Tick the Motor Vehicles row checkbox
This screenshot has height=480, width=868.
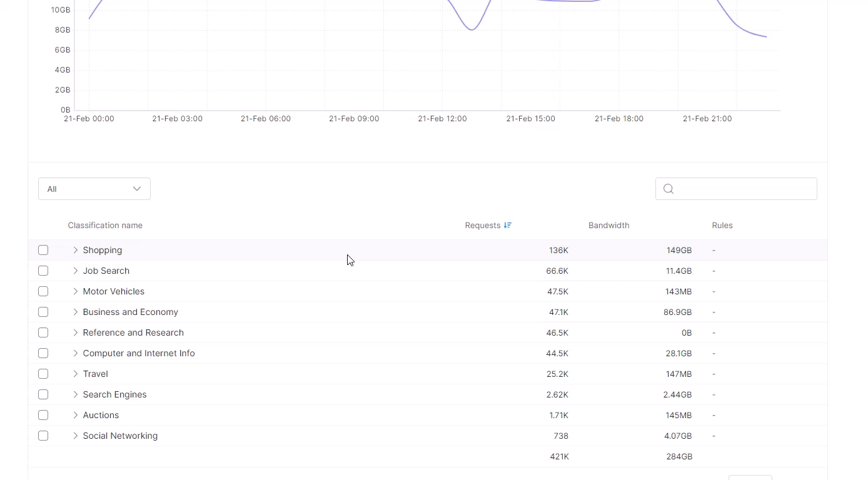[x=43, y=291]
